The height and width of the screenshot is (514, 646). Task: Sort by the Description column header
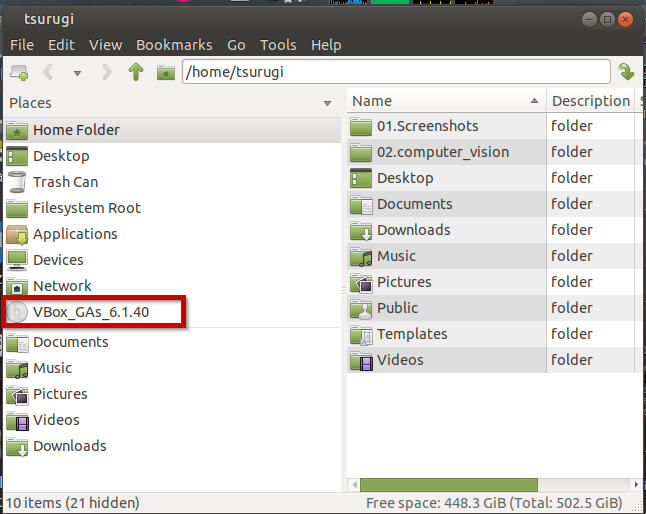point(591,101)
